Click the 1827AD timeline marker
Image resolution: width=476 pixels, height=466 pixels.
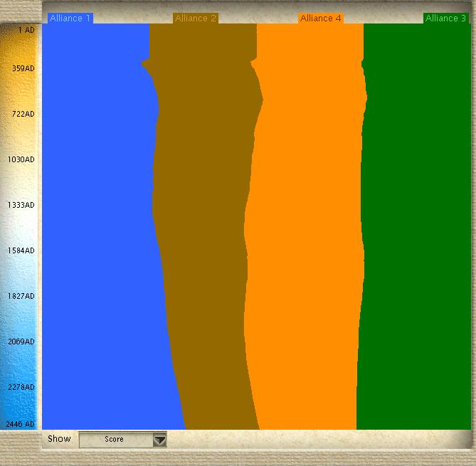[x=21, y=297]
